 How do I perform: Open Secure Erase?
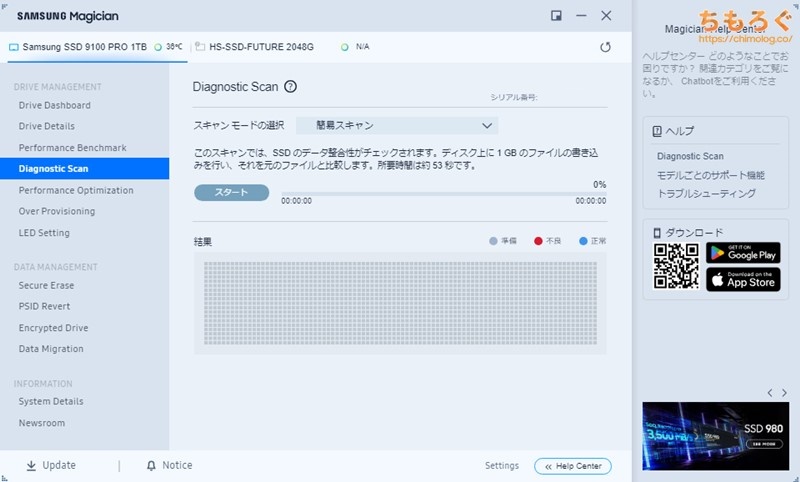pyautogui.click(x=46, y=285)
